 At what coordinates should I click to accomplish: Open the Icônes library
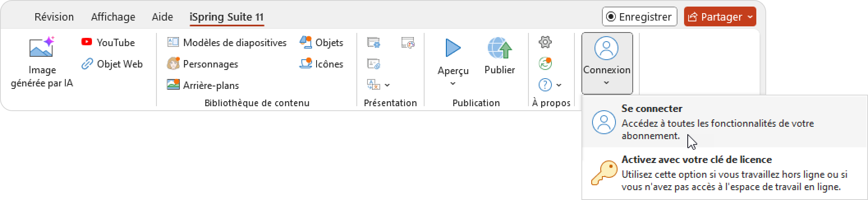[x=321, y=64]
